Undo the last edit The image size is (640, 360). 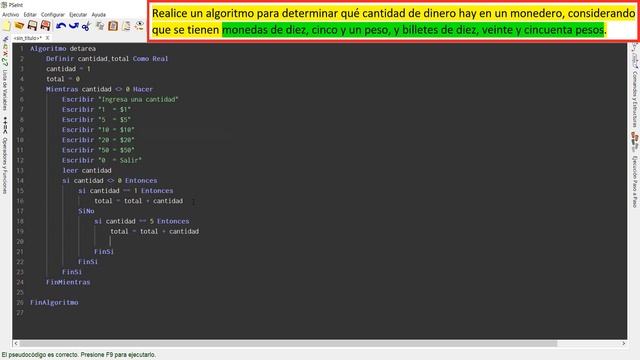click(61, 26)
